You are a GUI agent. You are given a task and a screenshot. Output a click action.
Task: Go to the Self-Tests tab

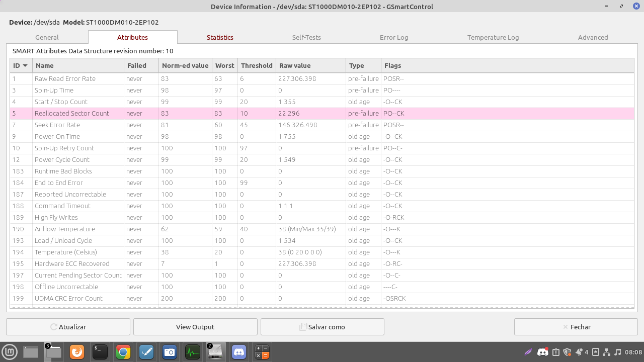point(306,37)
